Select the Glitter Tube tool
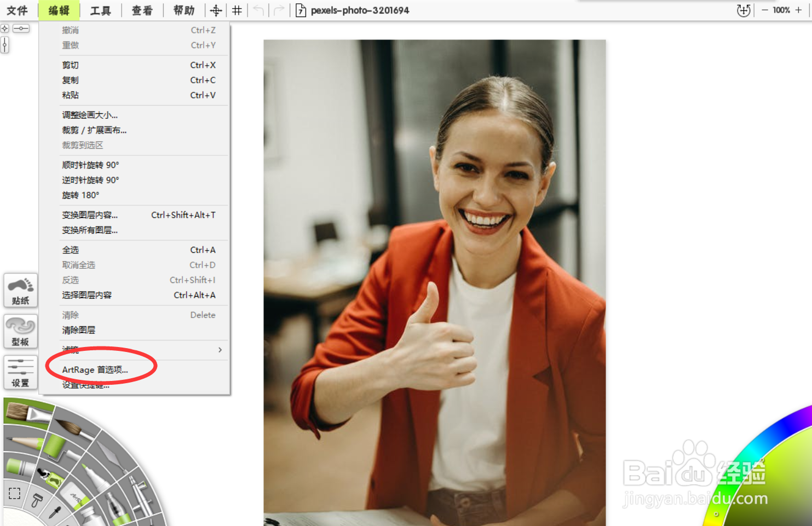 click(x=117, y=508)
